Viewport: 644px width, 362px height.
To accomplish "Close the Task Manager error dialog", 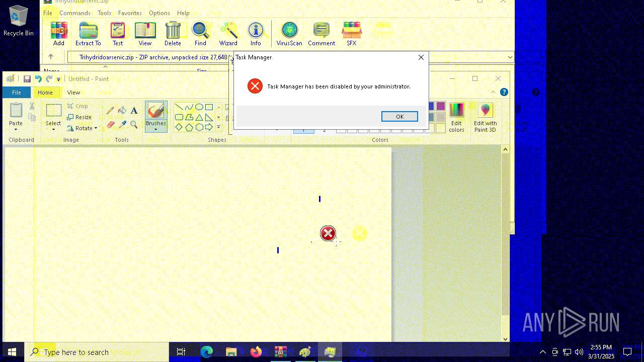I will click(x=421, y=57).
